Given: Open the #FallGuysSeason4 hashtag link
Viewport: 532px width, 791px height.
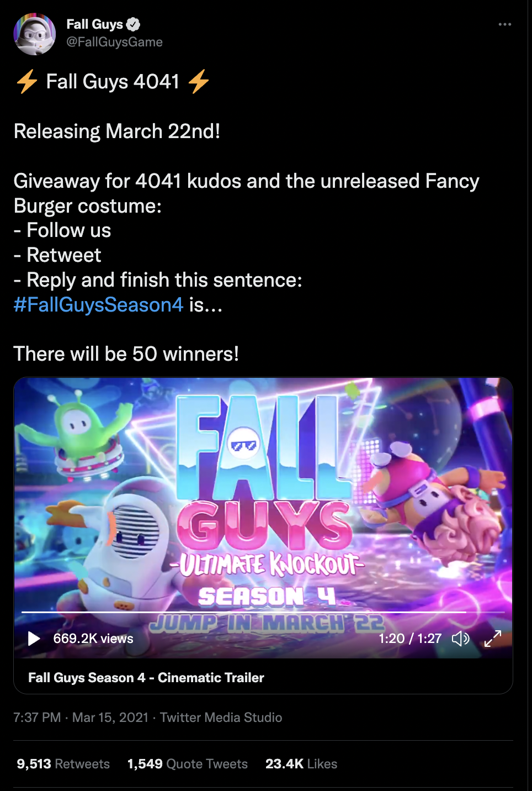Looking at the screenshot, I should point(98,304).
